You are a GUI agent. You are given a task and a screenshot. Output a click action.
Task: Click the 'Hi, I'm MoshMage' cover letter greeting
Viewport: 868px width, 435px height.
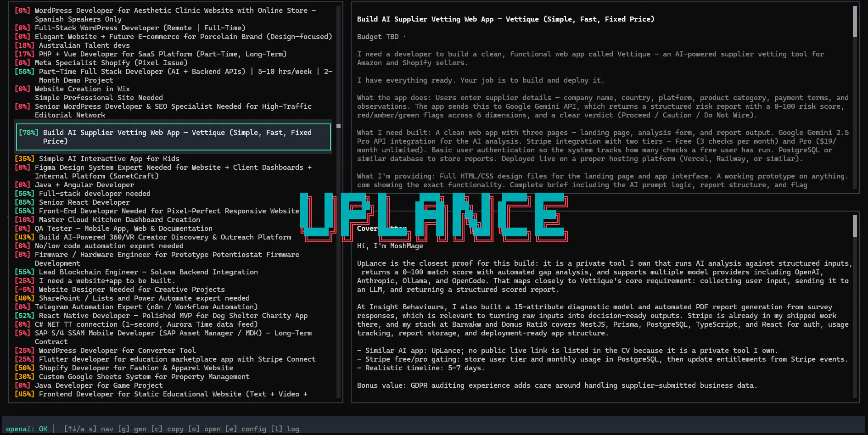(x=390, y=246)
